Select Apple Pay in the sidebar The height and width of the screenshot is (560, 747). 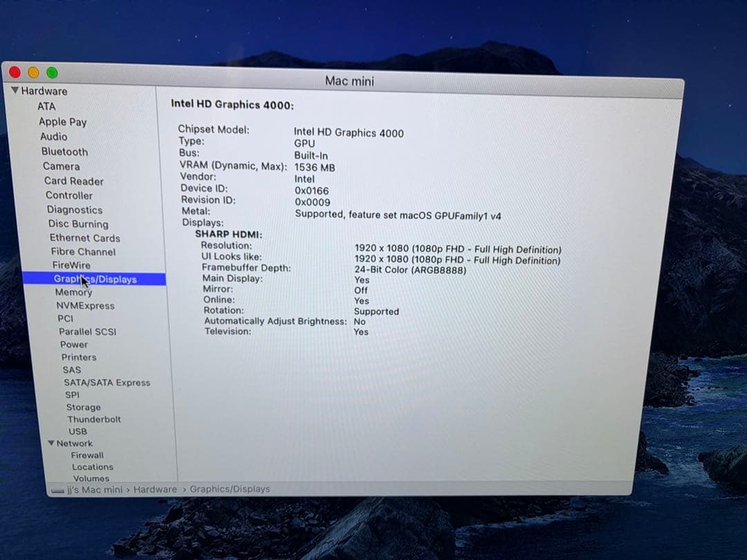coord(63,122)
